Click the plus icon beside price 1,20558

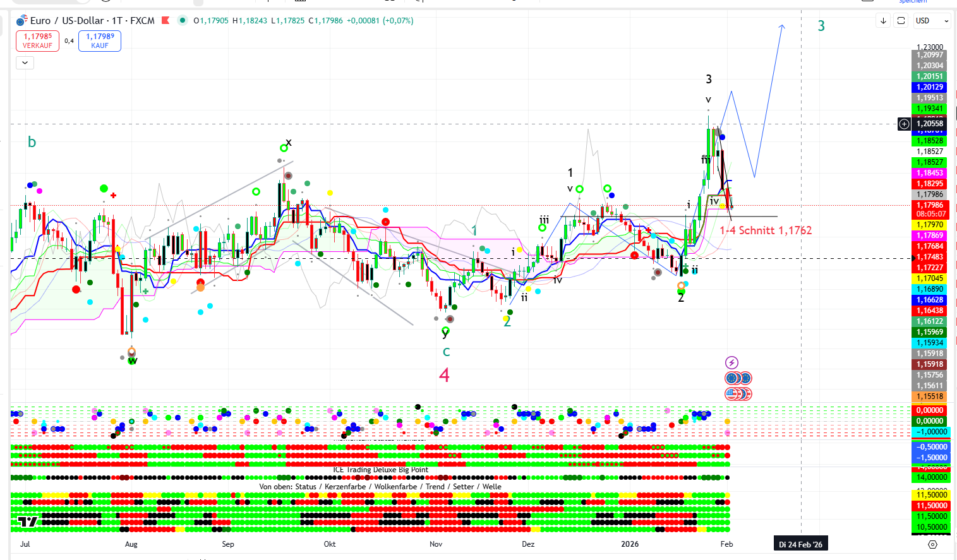coord(904,124)
